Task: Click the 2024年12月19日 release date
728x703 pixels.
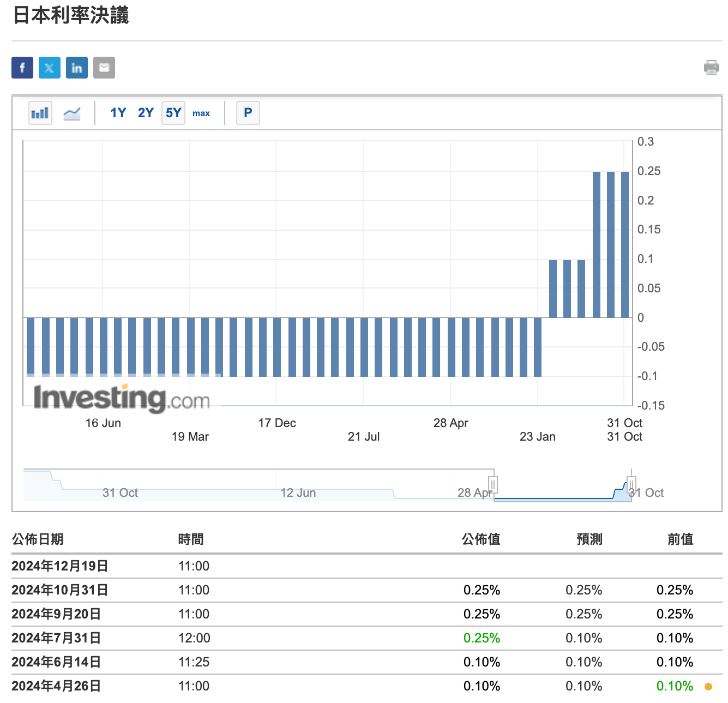Action: [60, 566]
